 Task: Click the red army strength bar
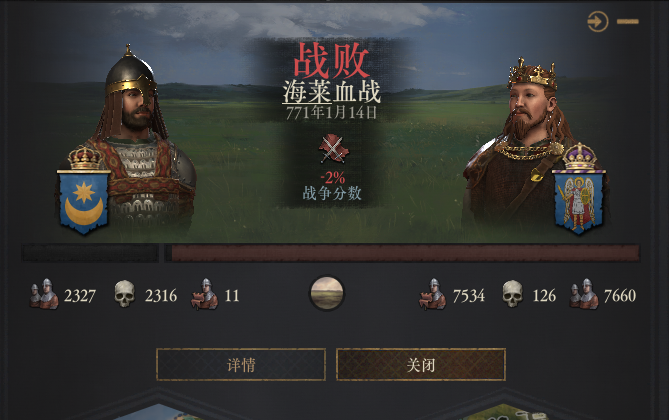403,253
